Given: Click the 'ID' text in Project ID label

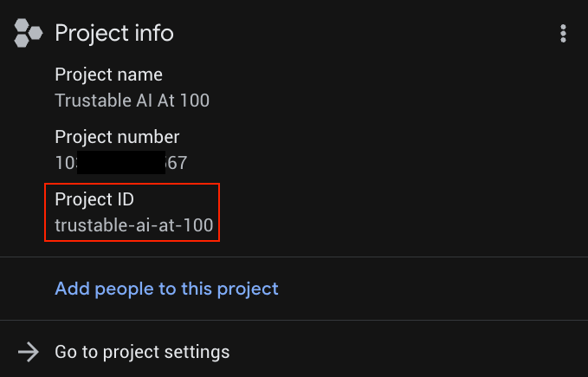Looking at the screenshot, I should pos(125,199).
